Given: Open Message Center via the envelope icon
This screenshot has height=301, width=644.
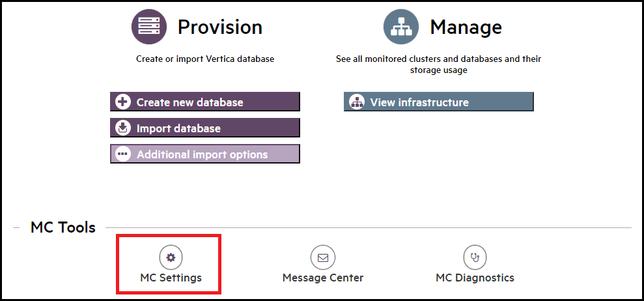Looking at the screenshot, I should tap(322, 257).
